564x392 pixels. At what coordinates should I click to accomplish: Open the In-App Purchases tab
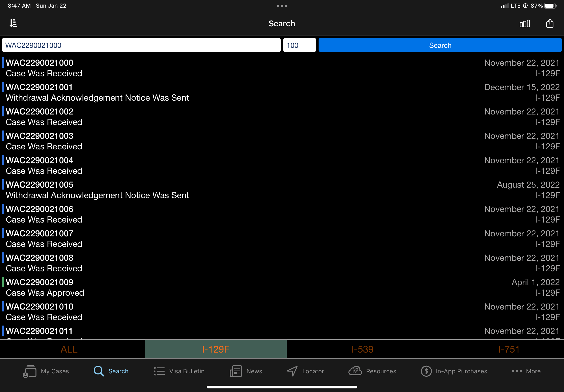(454, 371)
